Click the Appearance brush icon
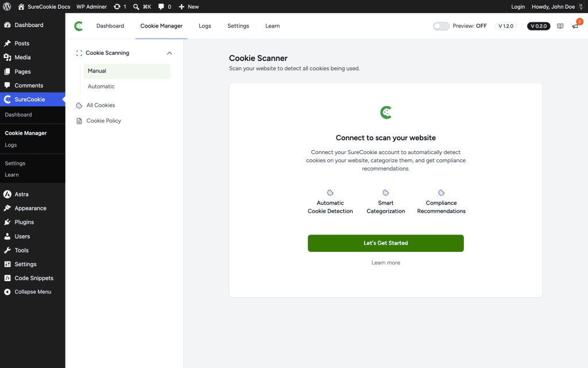This screenshot has height=368, width=588. pos(7,208)
